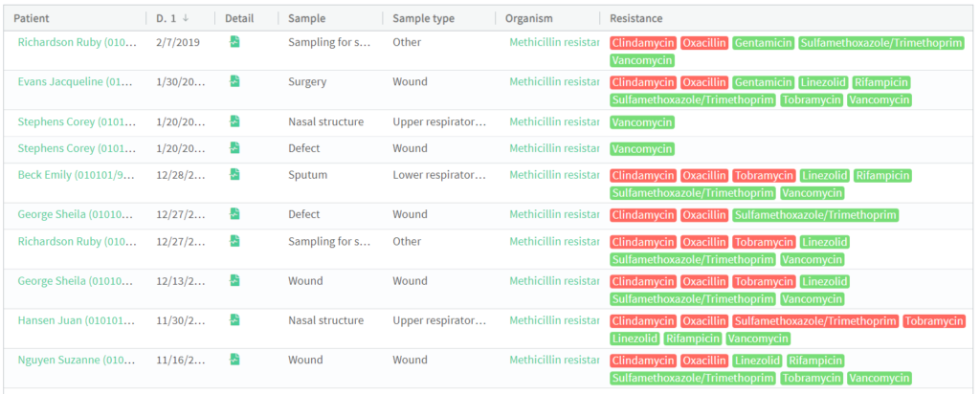Open detail icon for Stephens Corey Nasal structure
This screenshot has width=980, height=394.
point(234,121)
